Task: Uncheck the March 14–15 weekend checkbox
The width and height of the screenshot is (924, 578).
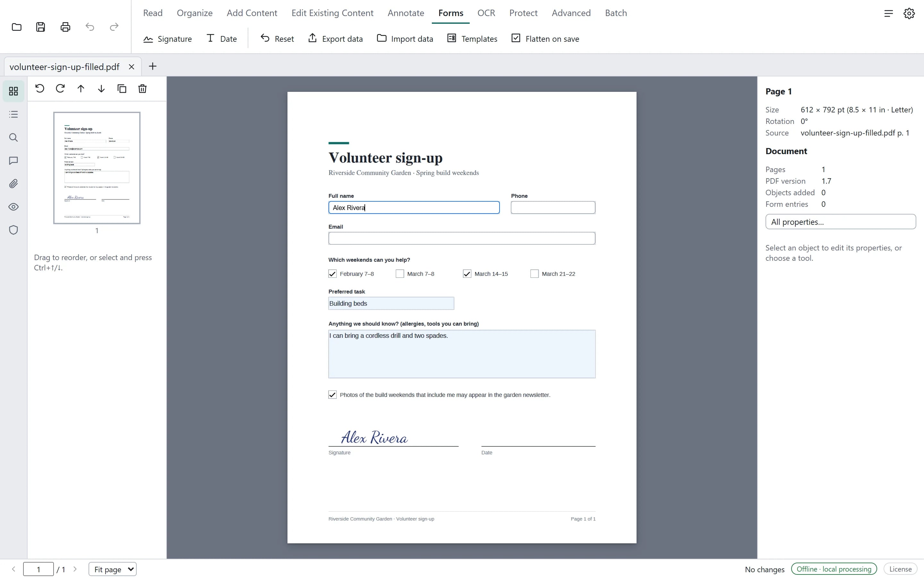Action: [467, 274]
